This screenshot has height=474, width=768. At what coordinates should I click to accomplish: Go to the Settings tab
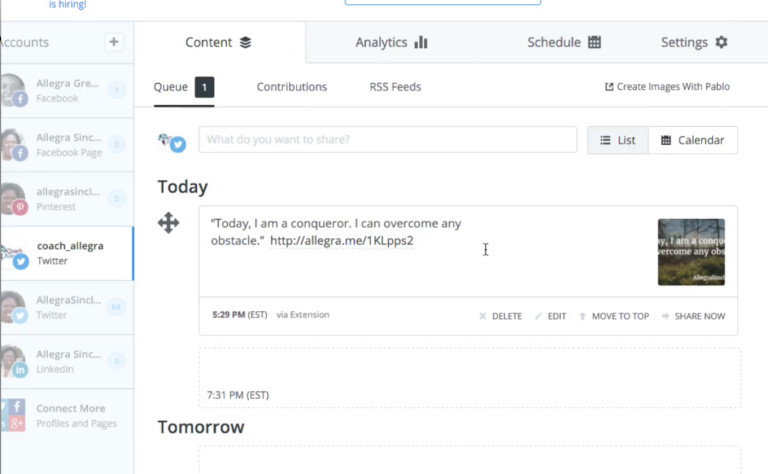point(694,43)
